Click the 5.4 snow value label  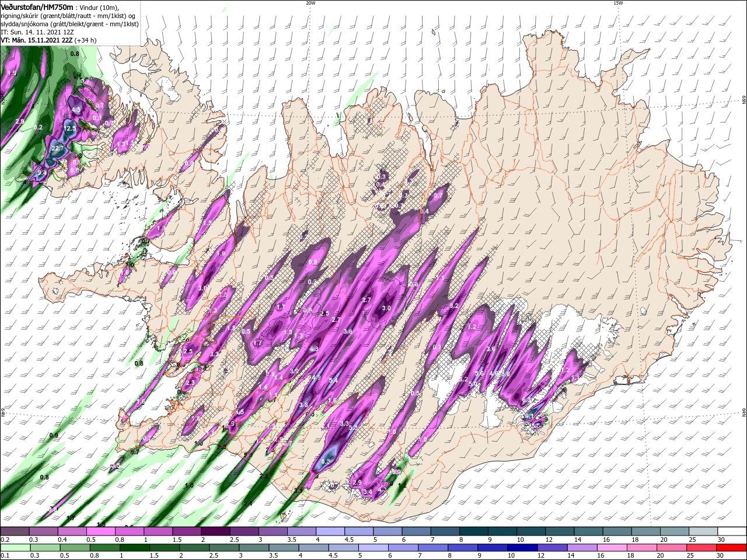(333, 380)
